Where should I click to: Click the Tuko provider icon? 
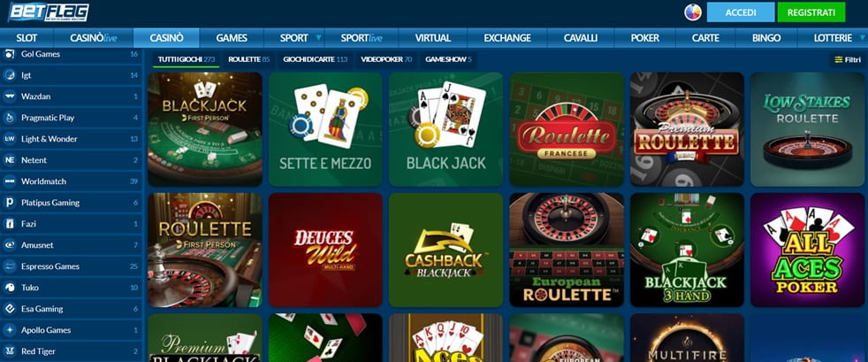pos(10,287)
